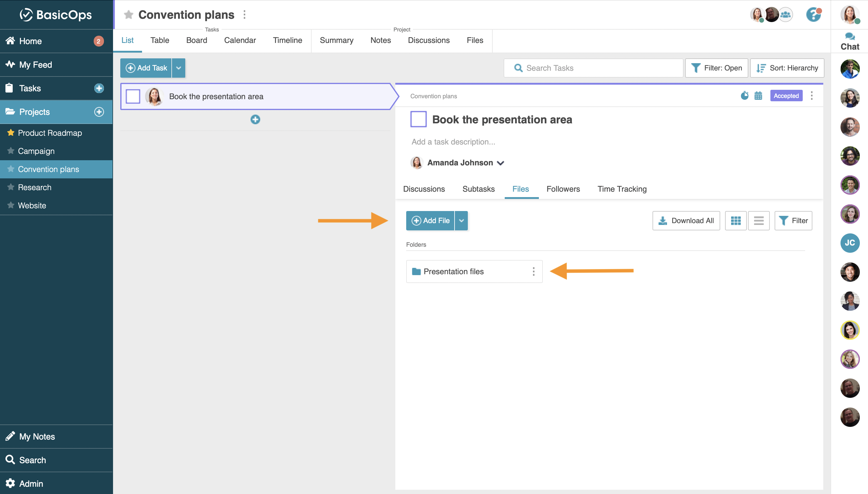Expand the Add Task dropdown arrow
Screen dimensions: 868x494
pos(179,68)
